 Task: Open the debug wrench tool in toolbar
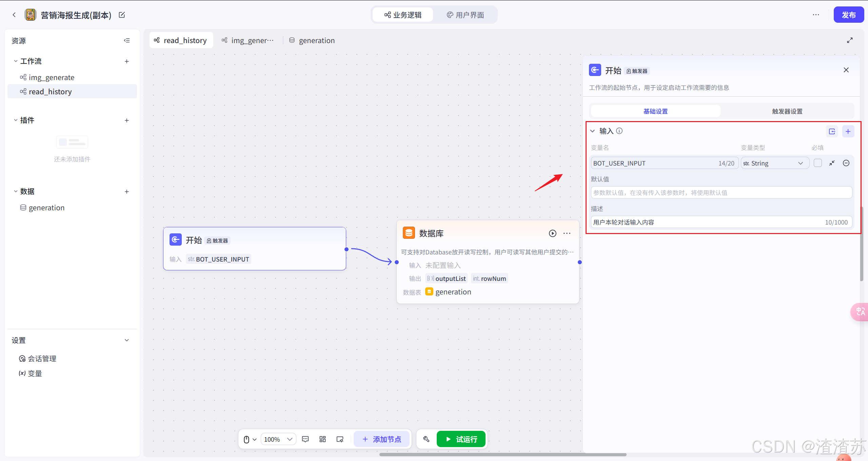426,439
